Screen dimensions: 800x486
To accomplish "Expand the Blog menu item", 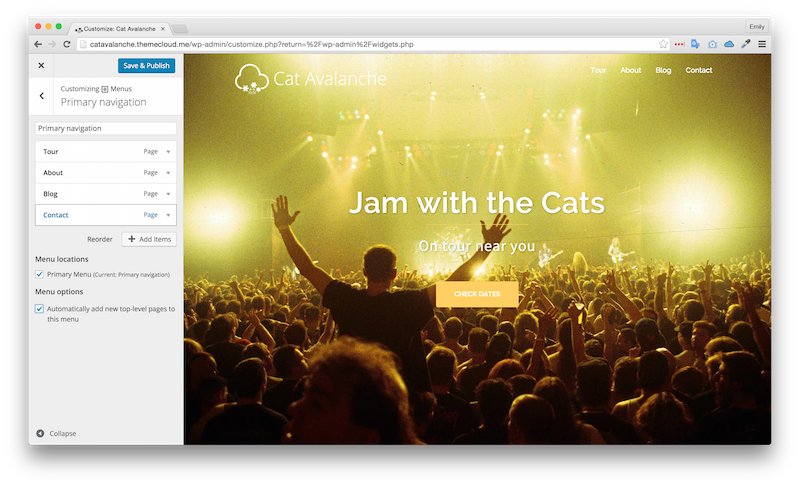I will click(x=168, y=194).
